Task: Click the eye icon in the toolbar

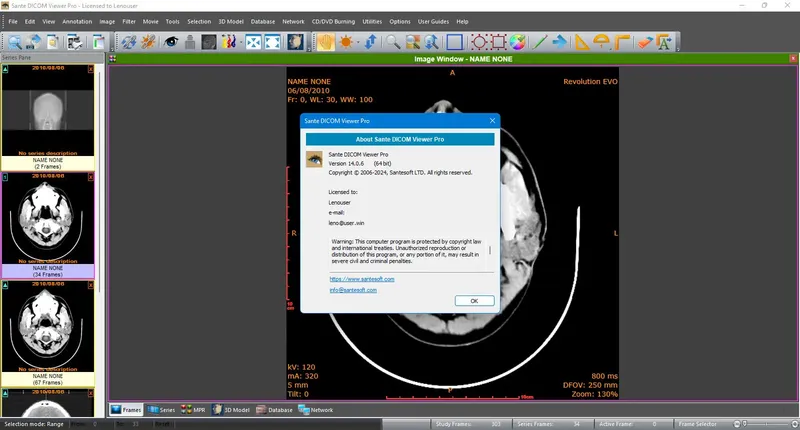Action: pyautogui.click(x=171, y=42)
